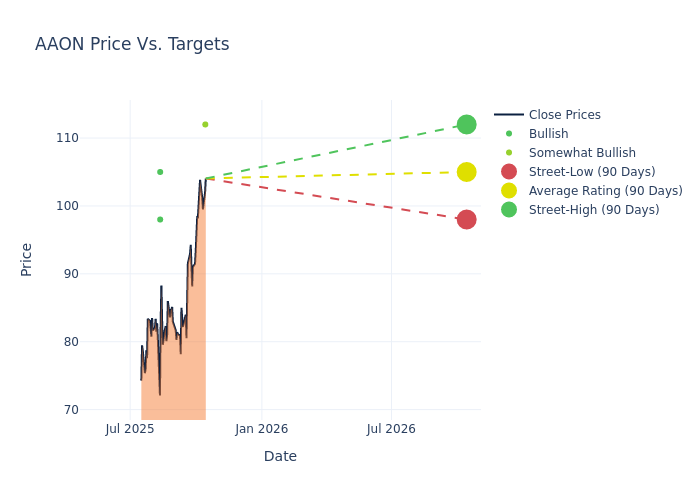
Task: Click the chart title AAON Price Vs. Targets
Action: tap(132, 45)
